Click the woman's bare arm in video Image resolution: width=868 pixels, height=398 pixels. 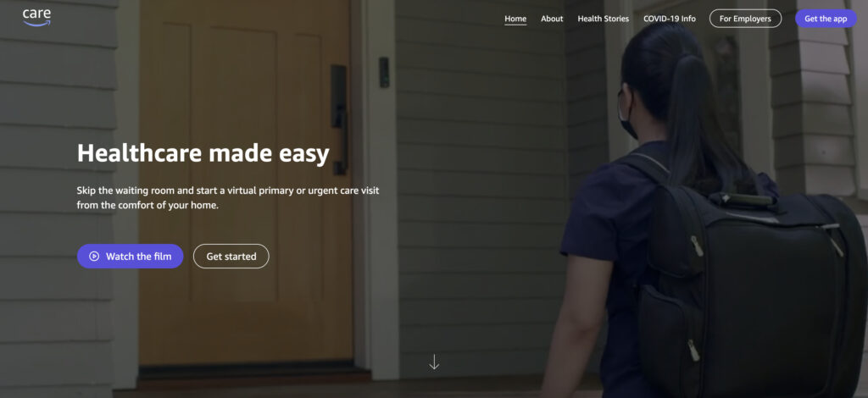pos(576,326)
